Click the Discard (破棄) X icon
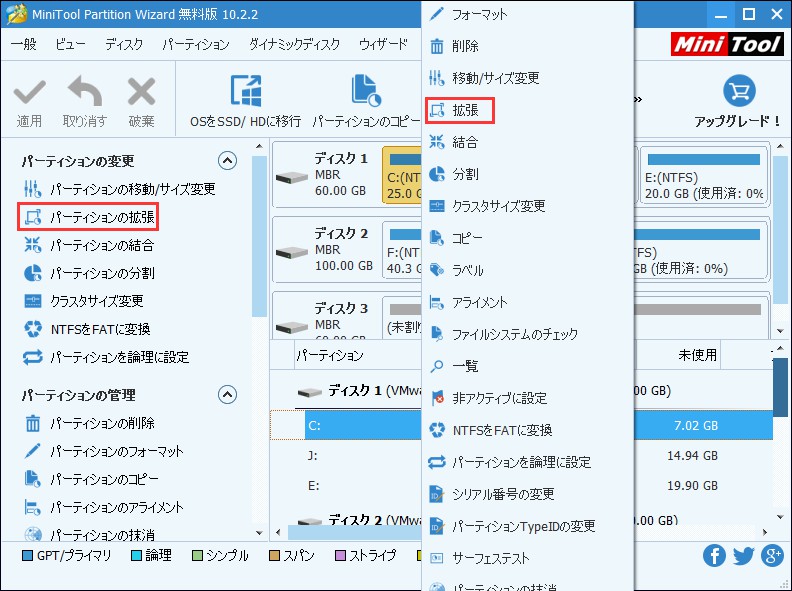Image resolution: width=792 pixels, height=591 pixels. 141,91
